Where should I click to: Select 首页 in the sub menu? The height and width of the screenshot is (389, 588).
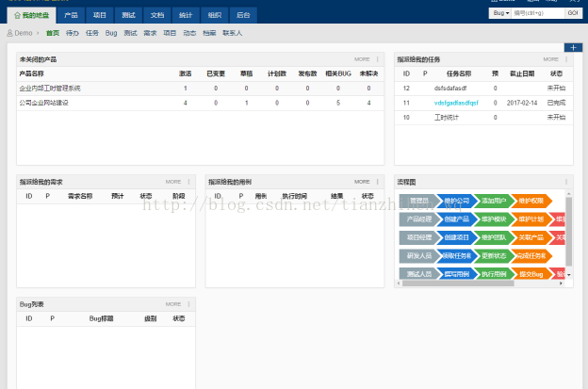click(53, 33)
